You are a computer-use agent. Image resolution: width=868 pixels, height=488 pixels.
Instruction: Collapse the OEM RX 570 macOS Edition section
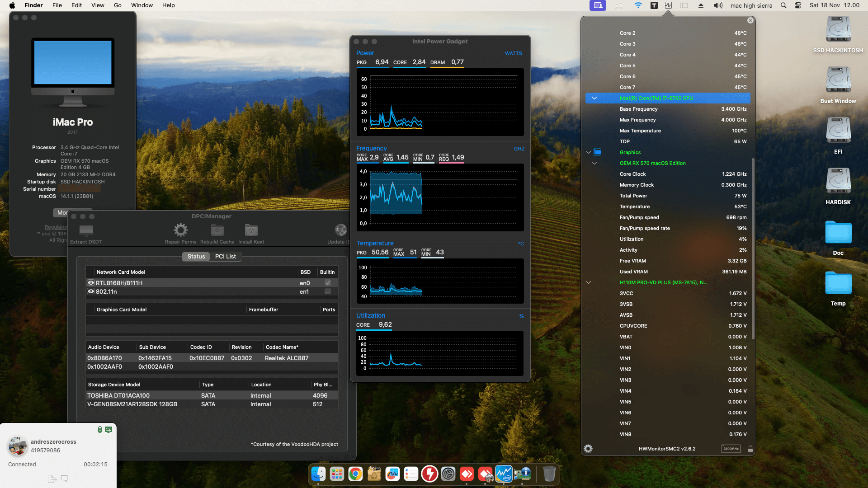594,163
